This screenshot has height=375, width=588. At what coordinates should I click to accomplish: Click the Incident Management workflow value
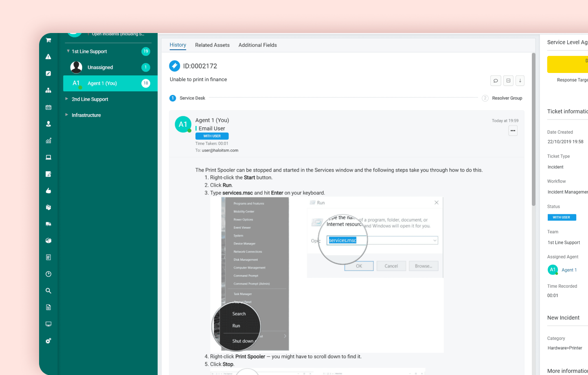pyautogui.click(x=568, y=192)
